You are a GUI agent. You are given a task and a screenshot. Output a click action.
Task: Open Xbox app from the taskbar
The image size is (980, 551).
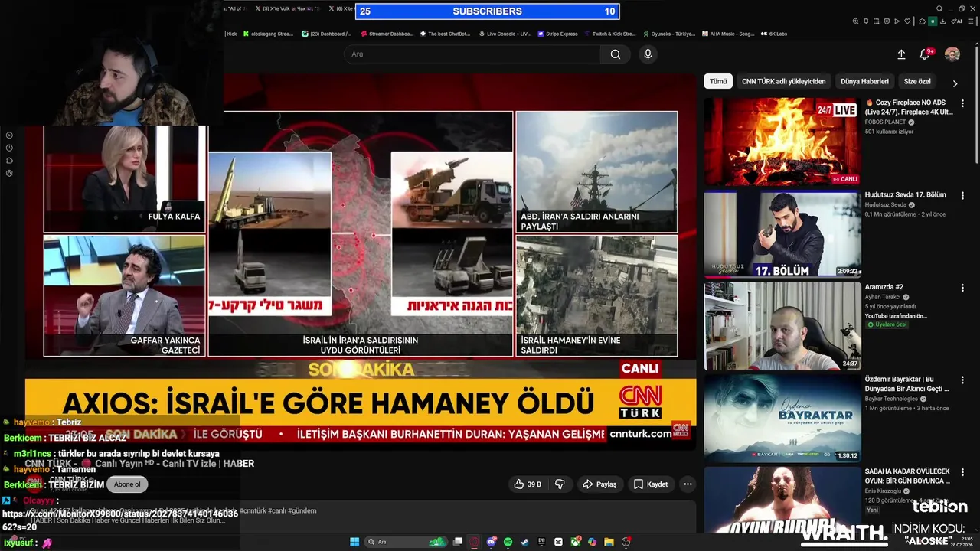click(x=576, y=542)
